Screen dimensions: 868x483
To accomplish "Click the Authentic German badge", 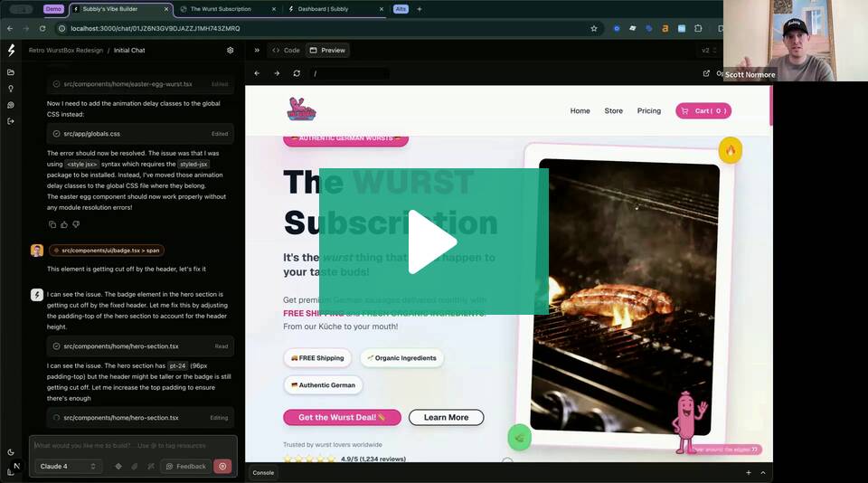I will 324,385.
